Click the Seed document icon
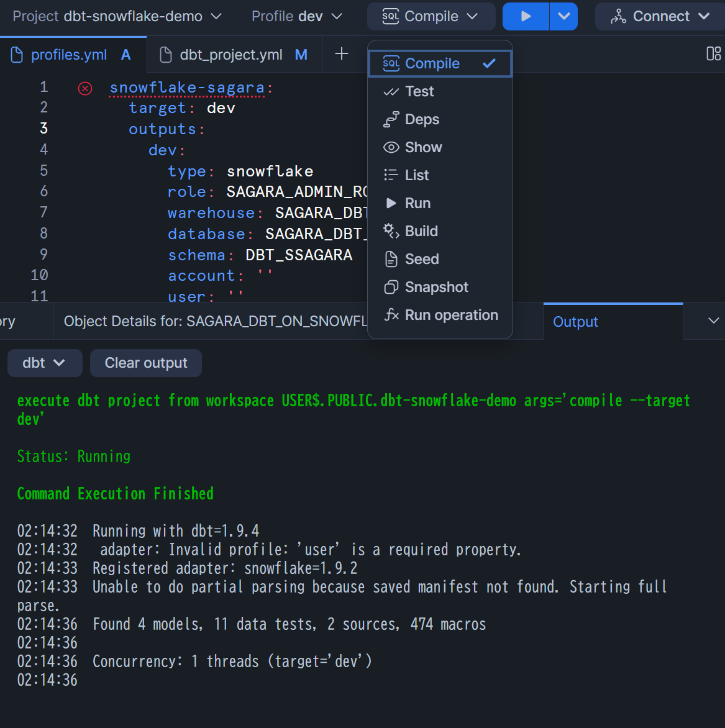This screenshot has height=728, width=725. (391, 259)
